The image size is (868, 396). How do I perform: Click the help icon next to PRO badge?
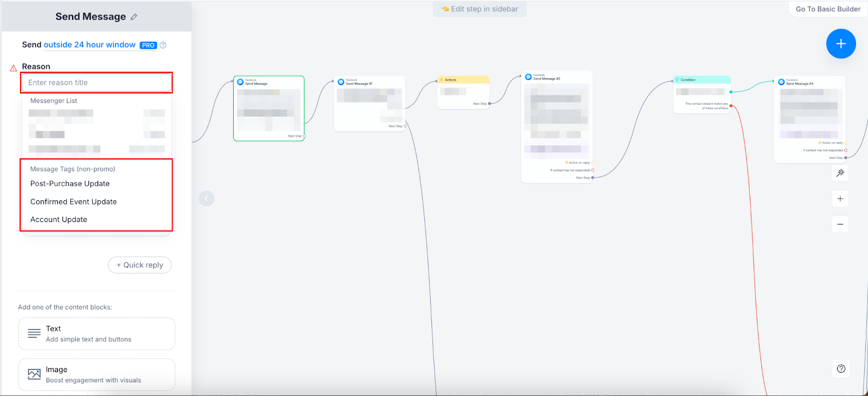click(x=163, y=45)
